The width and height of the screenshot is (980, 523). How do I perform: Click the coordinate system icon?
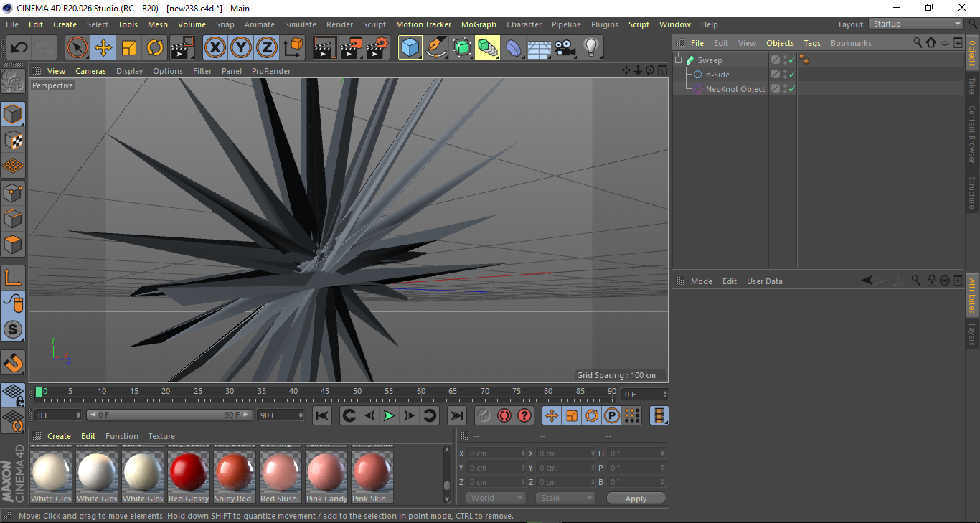point(293,48)
